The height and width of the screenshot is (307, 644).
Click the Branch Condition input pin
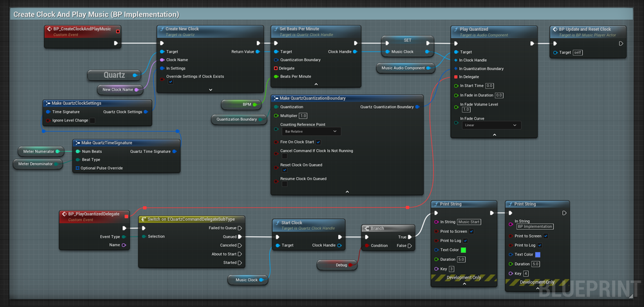(366, 246)
